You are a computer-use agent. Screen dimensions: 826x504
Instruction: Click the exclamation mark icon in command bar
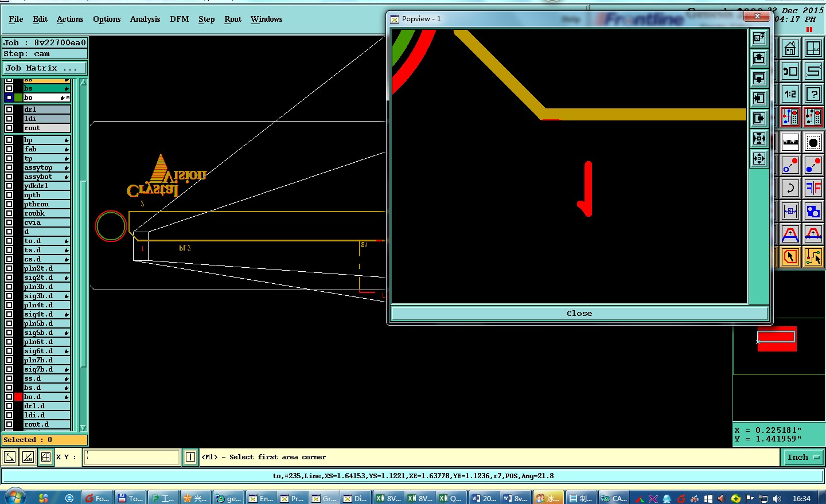click(x=190, y=457)
